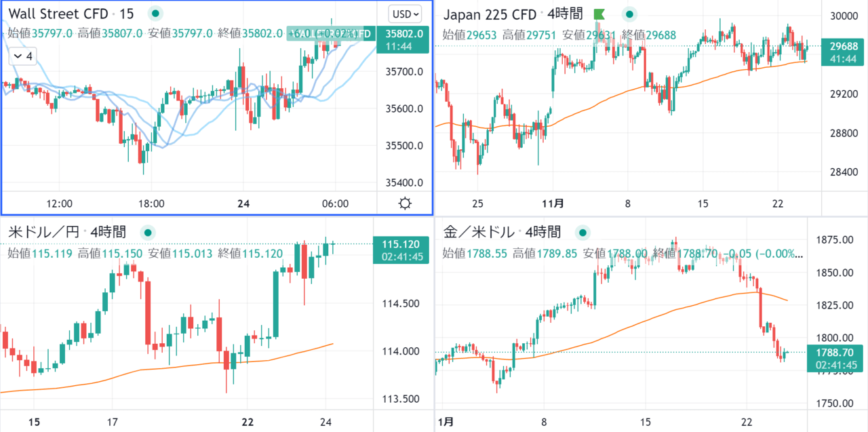868x432 pixels.
Task: Click the 115.120 price label on USD/JPY
Action: pyautogui.click(x=401, y=244)
